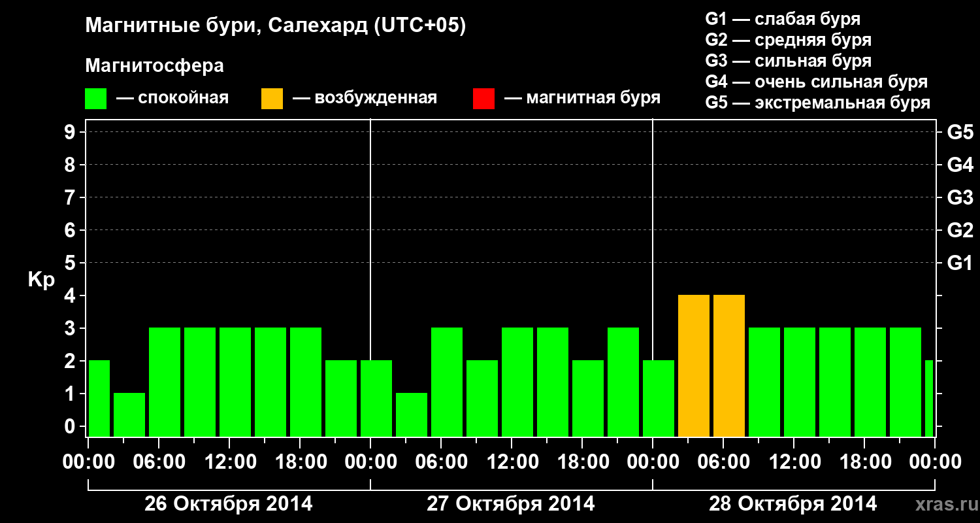Click the narrow last green bar at chart's right edge
980x523 pixels.
[929, 399]
